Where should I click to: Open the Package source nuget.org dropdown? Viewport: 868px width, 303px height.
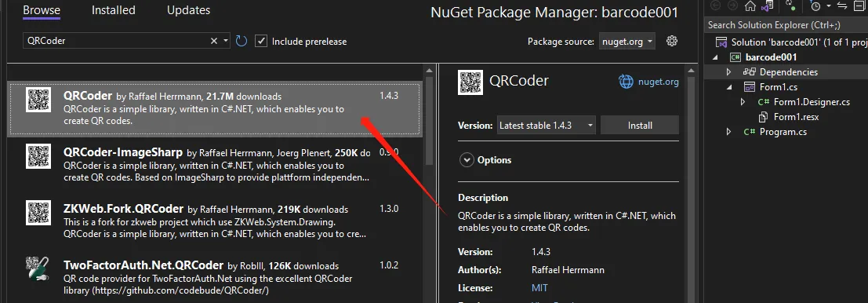626,41
